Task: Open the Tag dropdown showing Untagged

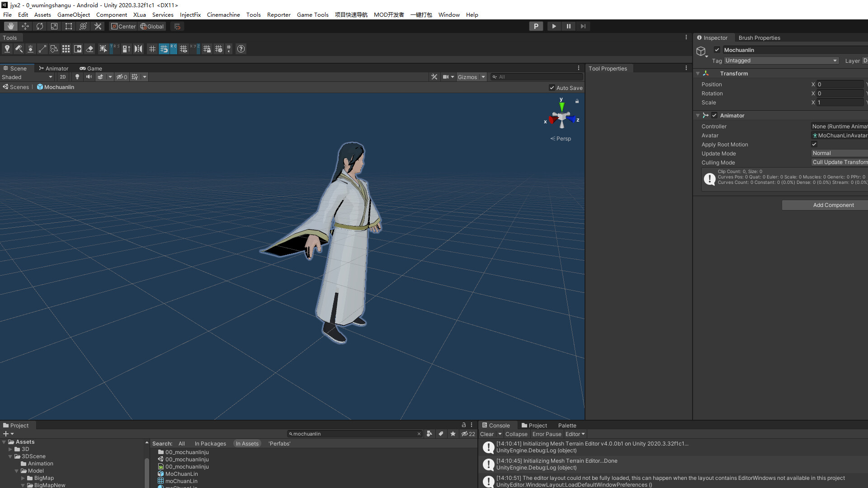Action: coord(781,60)
